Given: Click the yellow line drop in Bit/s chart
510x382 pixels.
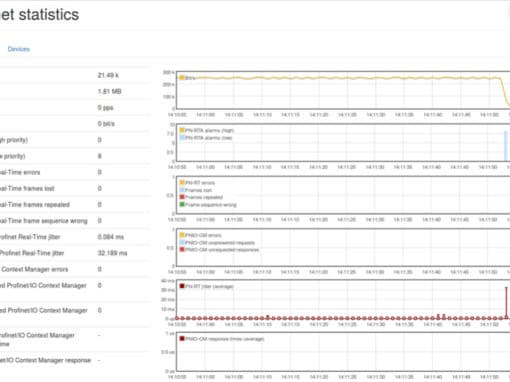Looking at the screenshot, I should [x=505, y=92].
